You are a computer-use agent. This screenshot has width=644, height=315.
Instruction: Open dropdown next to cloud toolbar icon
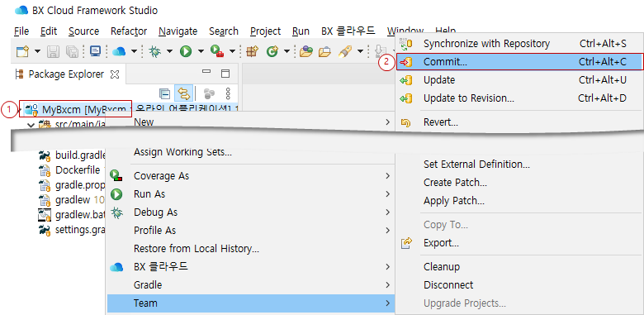point(134,52)
